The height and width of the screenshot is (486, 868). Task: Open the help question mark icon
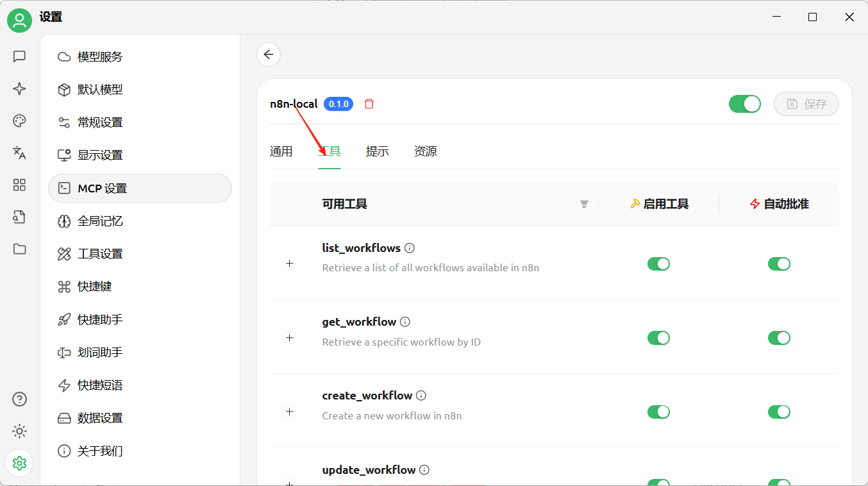pos(19,399)
